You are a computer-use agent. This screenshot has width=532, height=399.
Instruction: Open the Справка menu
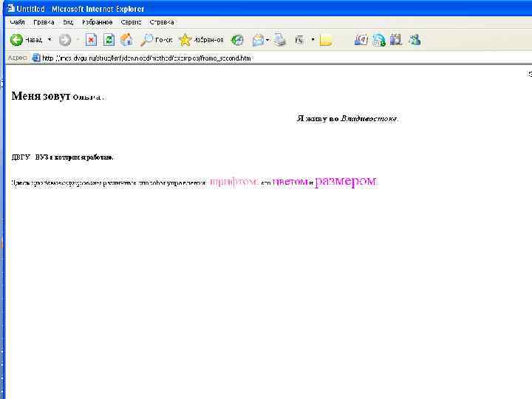click(162, 22)
